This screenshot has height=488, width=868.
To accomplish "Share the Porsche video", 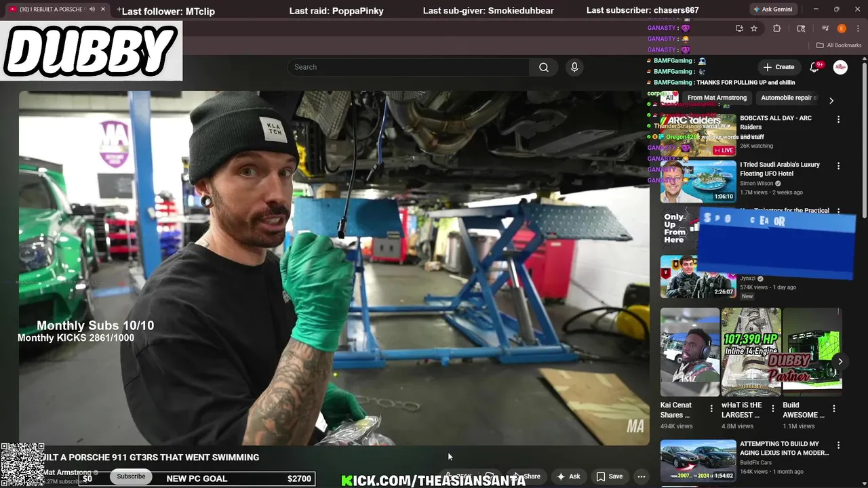I will point(527,476).
